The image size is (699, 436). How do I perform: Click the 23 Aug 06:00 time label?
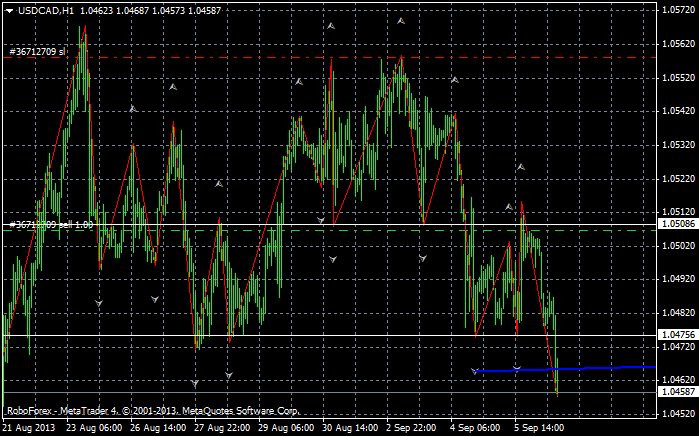click(94, 428)
